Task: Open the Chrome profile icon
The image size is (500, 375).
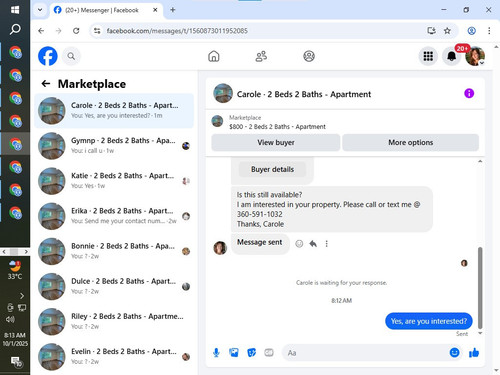Action: [x=471, y=31]
